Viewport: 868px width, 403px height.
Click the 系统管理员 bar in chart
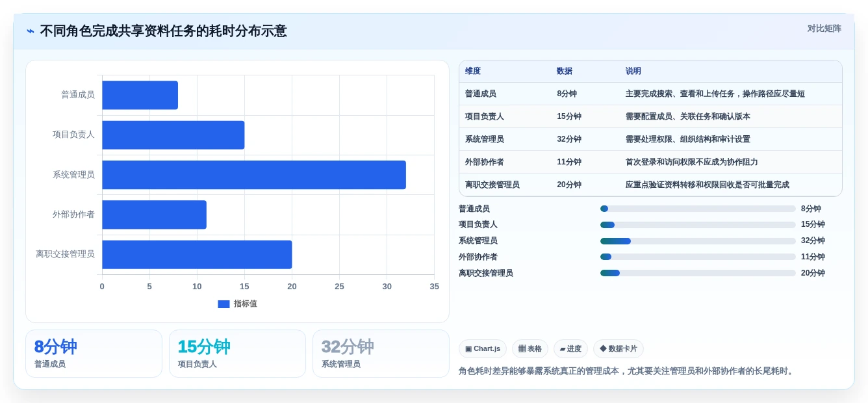coord(254,175)
